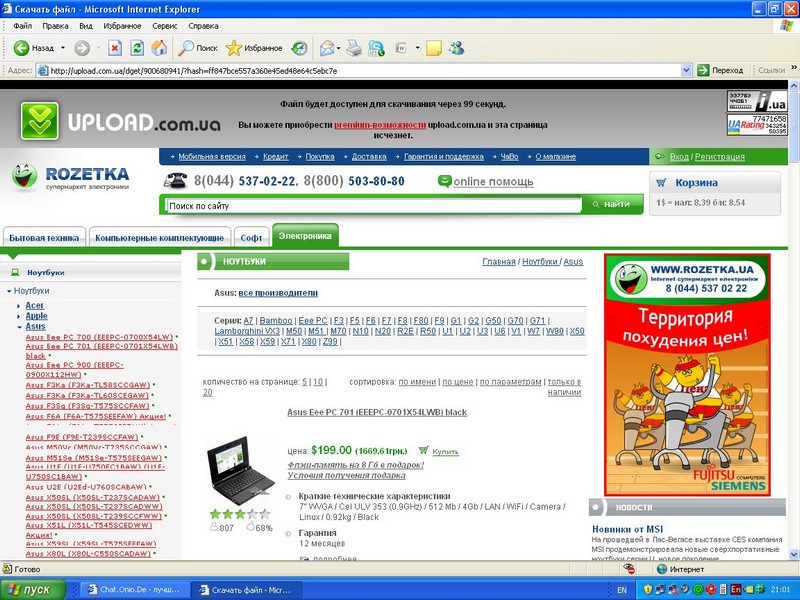Open the address bar dropdown arrow
800x600 pixels.
pos(686,70)
